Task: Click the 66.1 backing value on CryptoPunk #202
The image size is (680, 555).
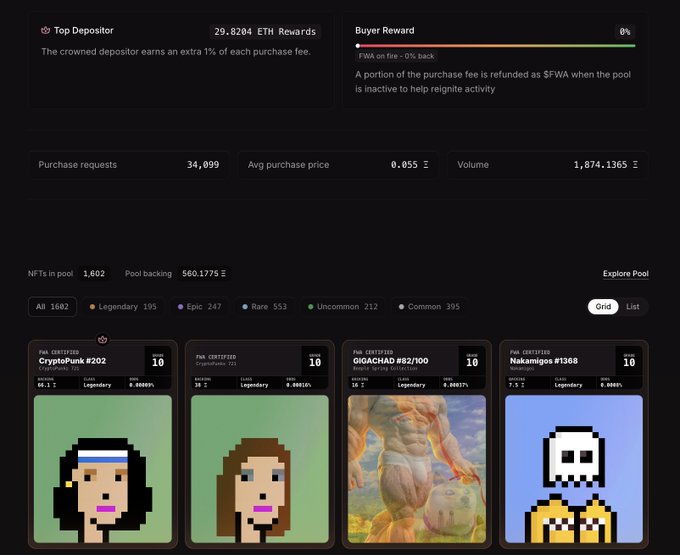Action: click(x=47, y=385)
